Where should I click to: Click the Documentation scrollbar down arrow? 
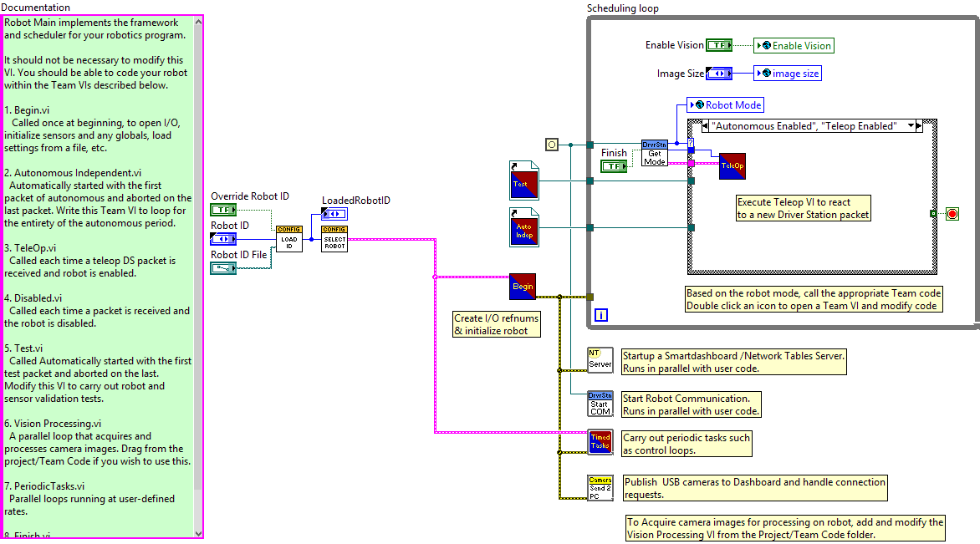[x=198, y=532]
